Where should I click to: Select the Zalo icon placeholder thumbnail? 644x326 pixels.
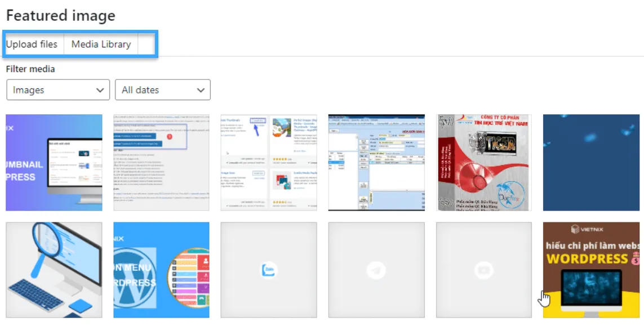pyautogui.click(x=269, y=270)
